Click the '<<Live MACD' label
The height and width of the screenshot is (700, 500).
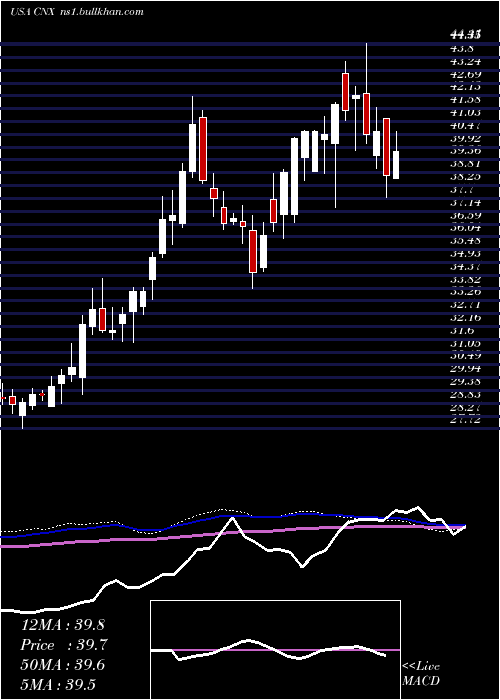pyautogui.click(x=421, y=673)
